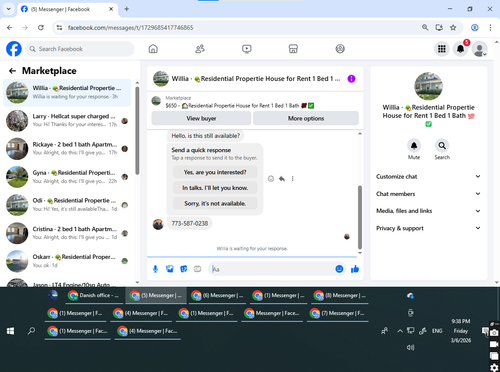Image resolution: width=500 pixels, height=372 pixels.
Task: Bookmark this page with the star
Action: point(453,28)
